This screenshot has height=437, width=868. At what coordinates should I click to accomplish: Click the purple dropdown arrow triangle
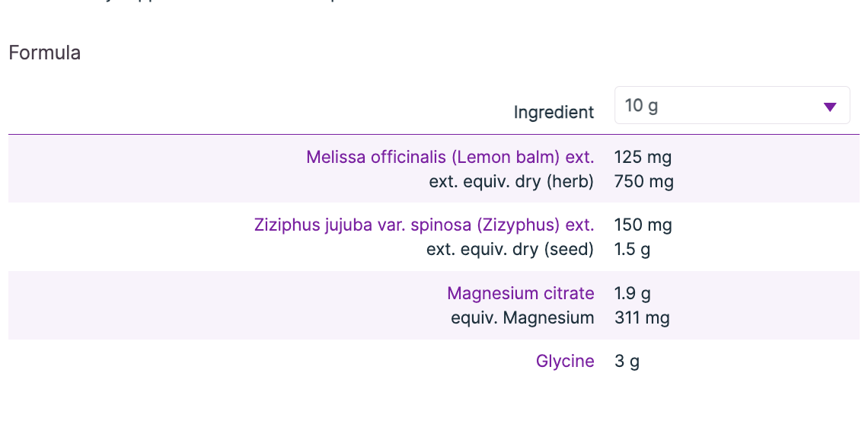(830, 107)
